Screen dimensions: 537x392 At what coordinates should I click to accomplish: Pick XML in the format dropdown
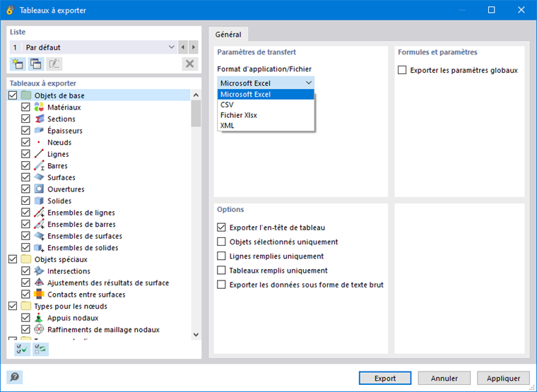pyautogui.click(x=228, y=126)
